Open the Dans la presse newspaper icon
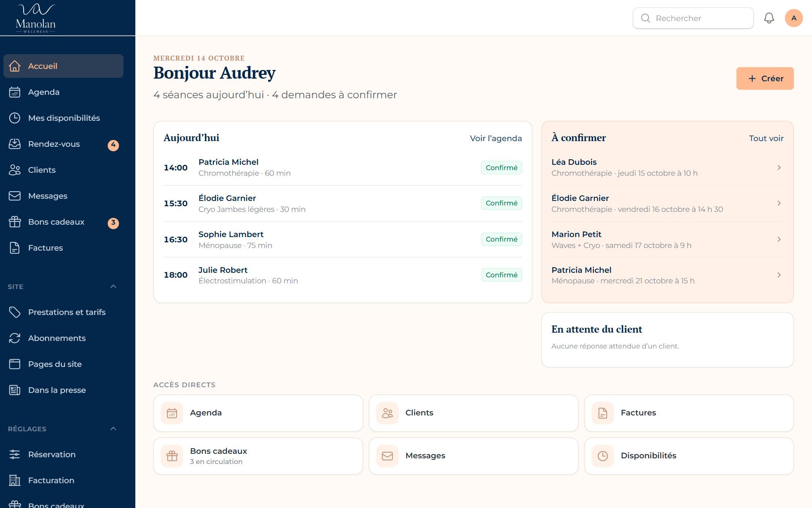This screenshot has width=812, height=508. click(15, 390)
